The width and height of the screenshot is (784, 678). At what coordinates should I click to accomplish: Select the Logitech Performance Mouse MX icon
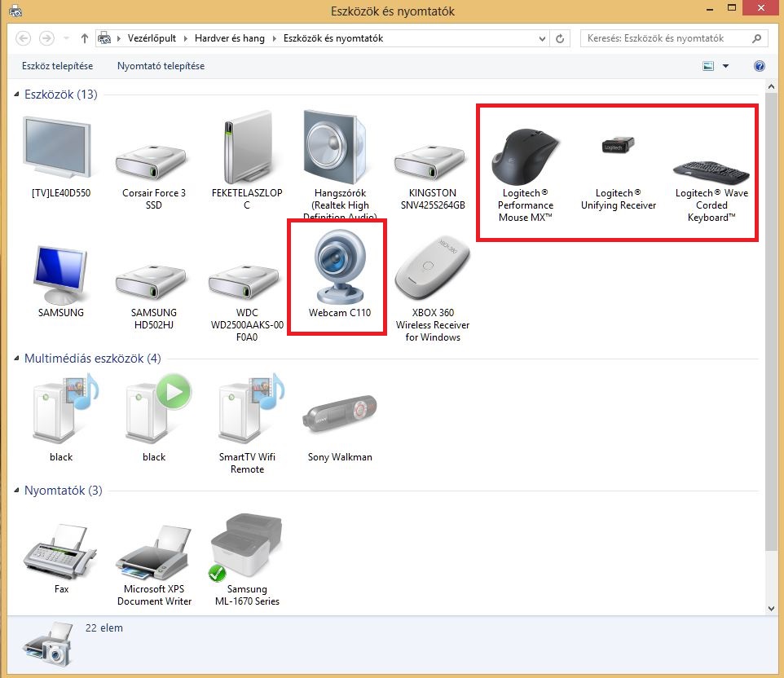point(525,156)
